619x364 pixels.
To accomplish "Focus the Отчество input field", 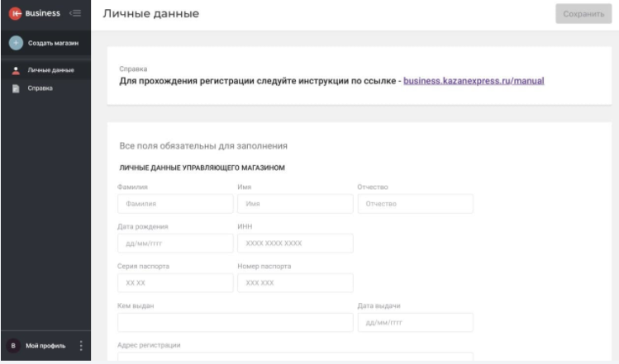I will point(415,203).
